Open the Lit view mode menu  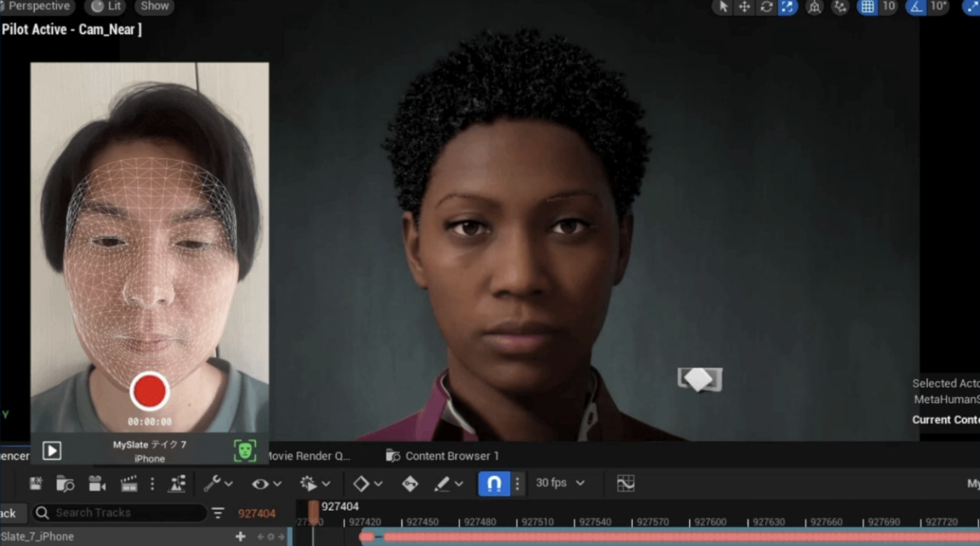pos(106,6)
